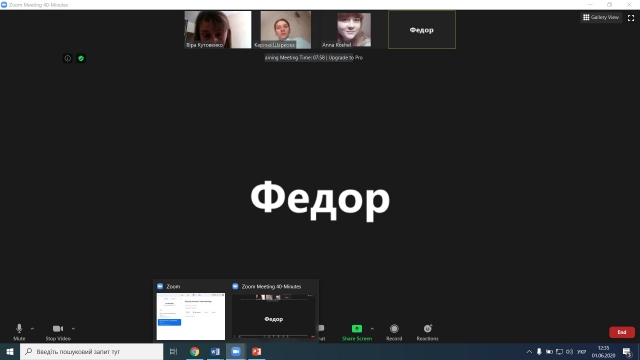
Task: Expand video options arrow beside Stop Video
Action: (x=73, y=329)
